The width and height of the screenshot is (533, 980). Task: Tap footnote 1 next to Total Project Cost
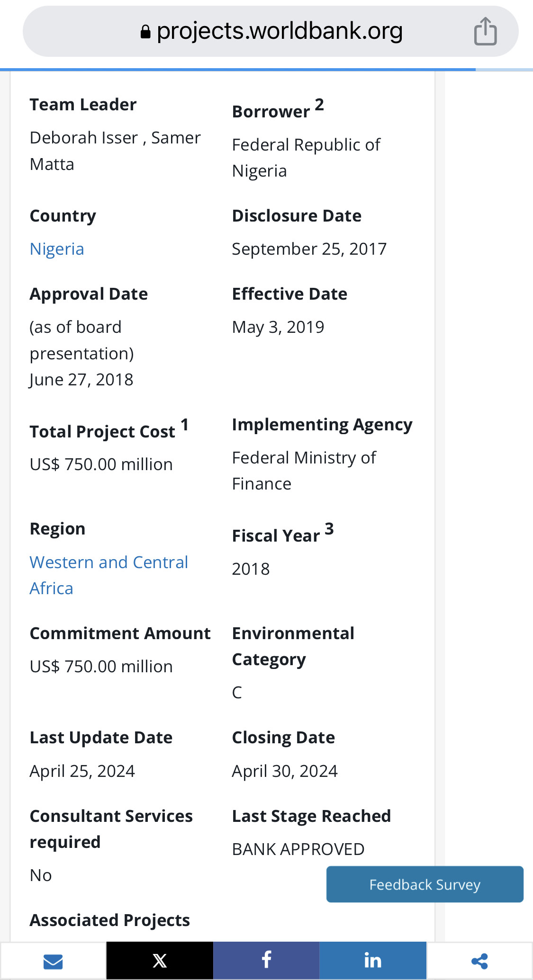pos(185,425)
